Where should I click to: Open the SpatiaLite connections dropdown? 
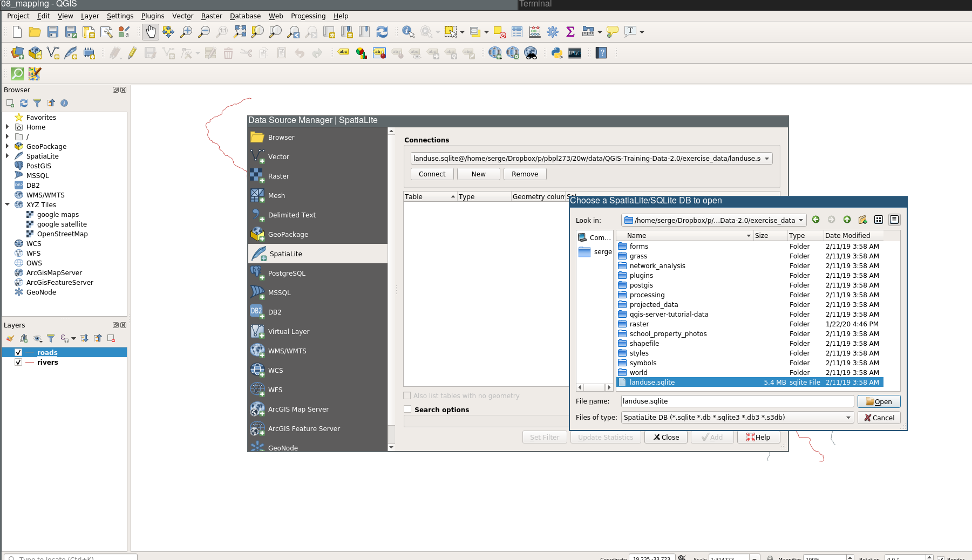[767, 158]
